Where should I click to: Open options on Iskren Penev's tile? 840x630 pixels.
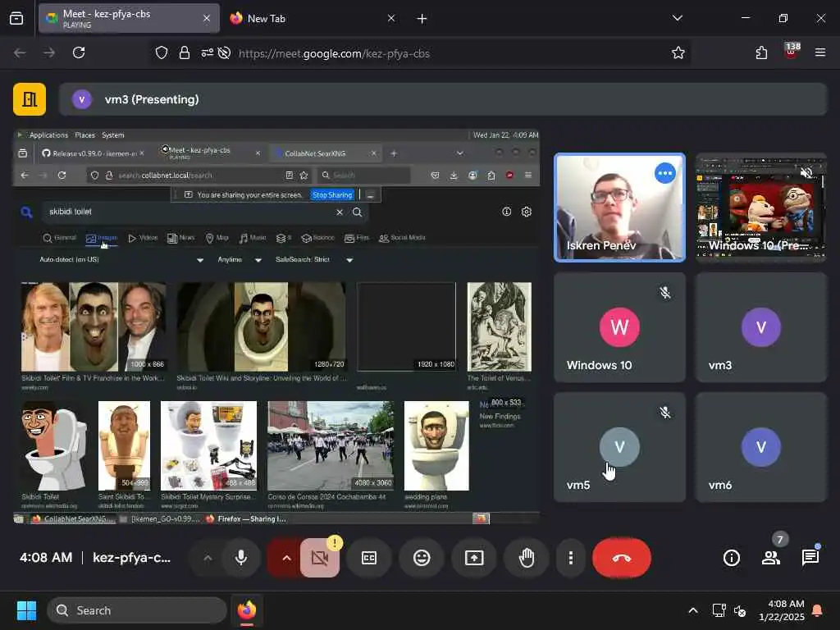[x=664, y=173]
